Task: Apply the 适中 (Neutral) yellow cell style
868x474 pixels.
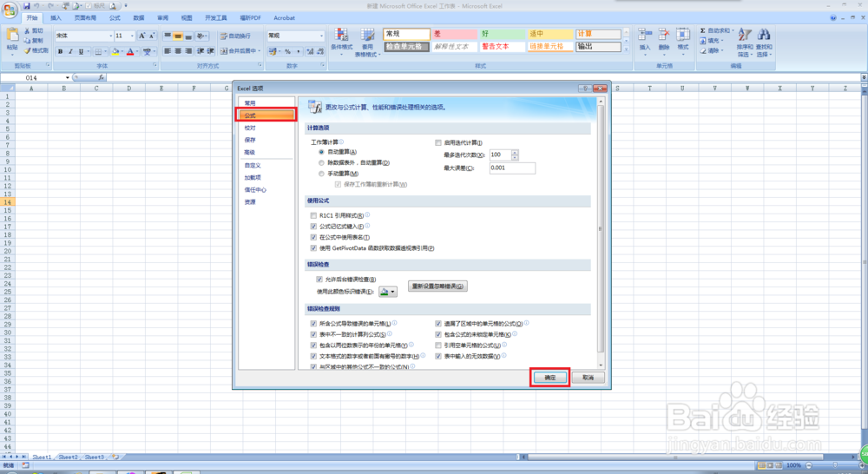Action: tap(549, 34)
